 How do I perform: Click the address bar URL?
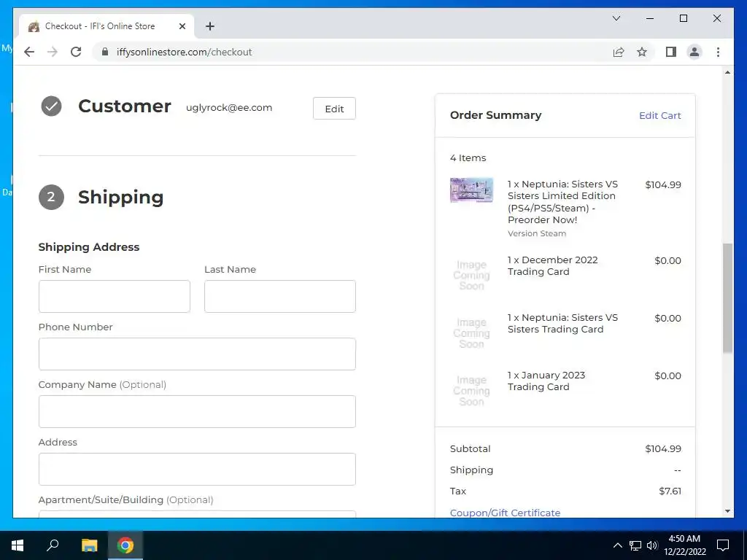click(184, 52)
